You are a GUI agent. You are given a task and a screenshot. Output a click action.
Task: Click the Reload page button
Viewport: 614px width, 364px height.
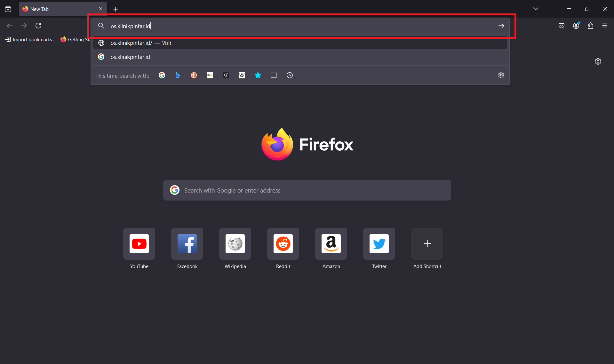point(38,26)
